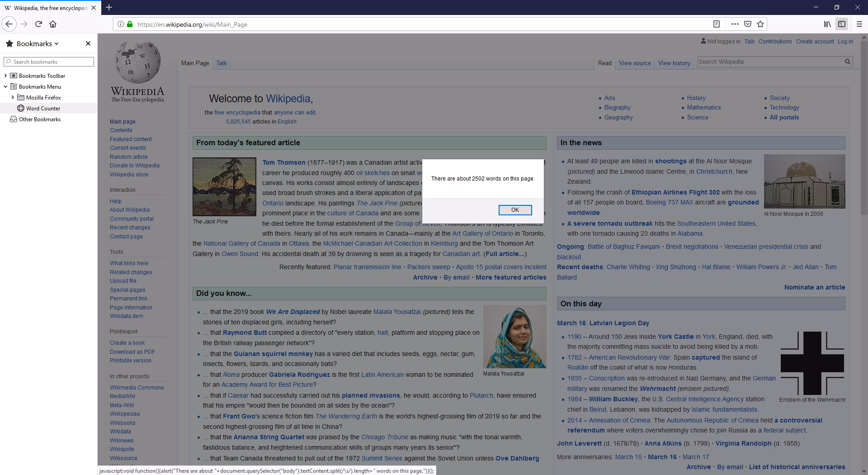
Task: Close the Bookmarks sidebar
Action: [x=88, y=43]
